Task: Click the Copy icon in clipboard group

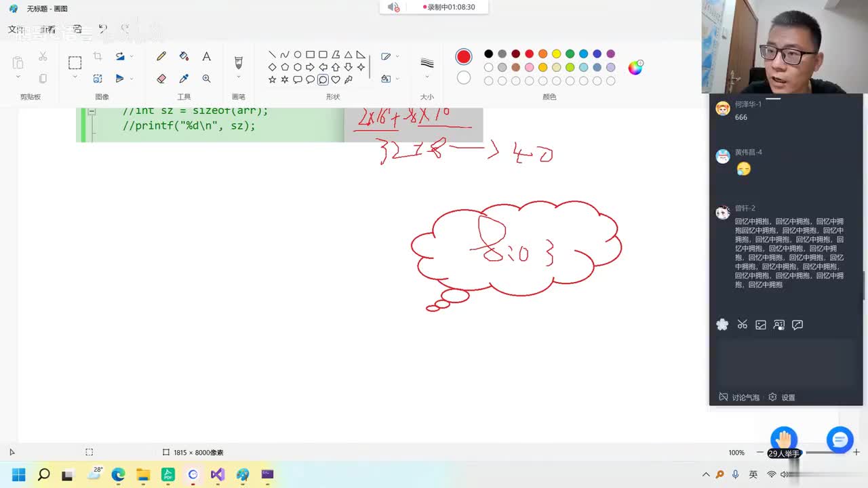Action: pos(43,79)
